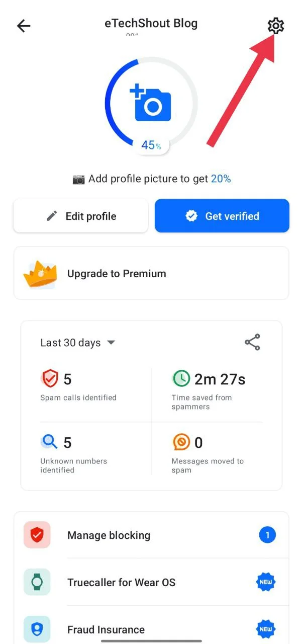Select the Truecaller for Wear OS entry
Image resolution: width=303 pixels, height=644 pixels.
click(121, 582)
